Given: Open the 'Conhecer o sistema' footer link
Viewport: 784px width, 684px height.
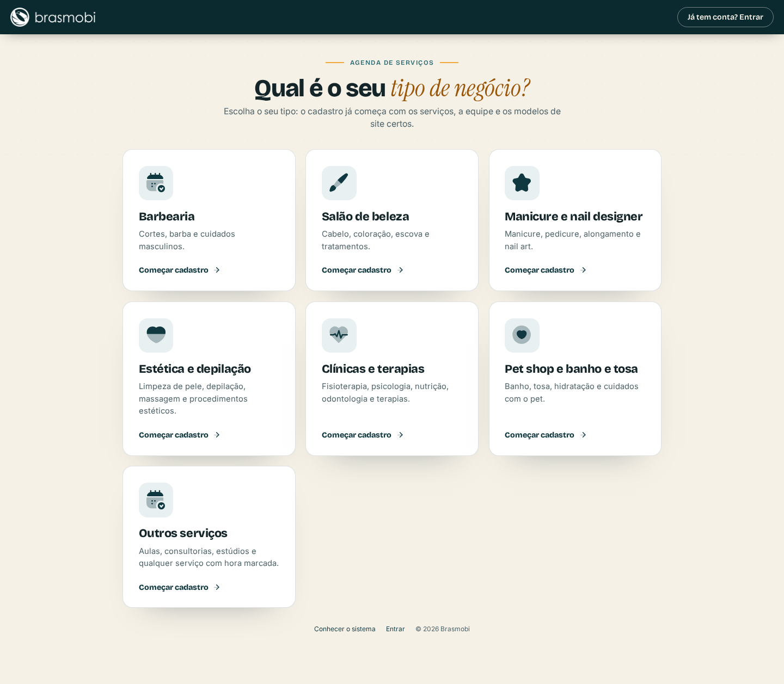Looking at the screenshot, I should (x=345, y=629).
